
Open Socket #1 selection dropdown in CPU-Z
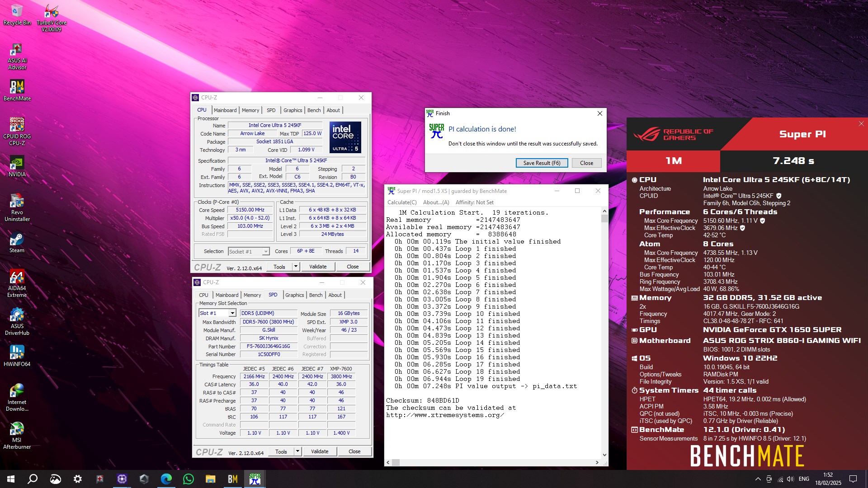[x=248, y=252]
